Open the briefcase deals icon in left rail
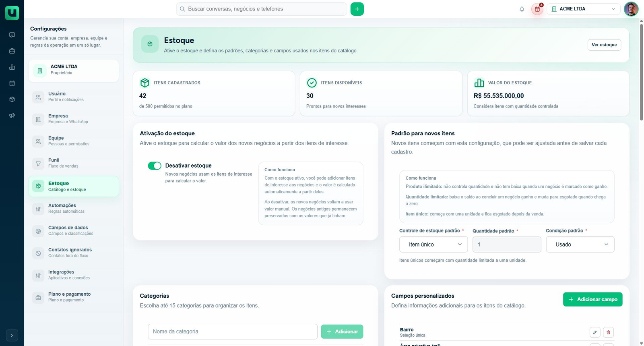Image resolution: width=644 pixels, height=346 pixels. tap(12, 51)
